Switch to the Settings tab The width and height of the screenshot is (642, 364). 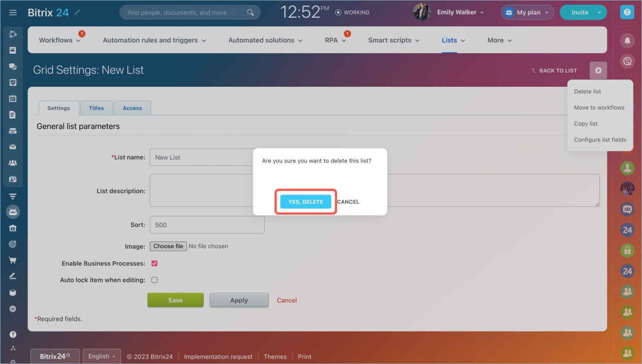coord(59,108)
